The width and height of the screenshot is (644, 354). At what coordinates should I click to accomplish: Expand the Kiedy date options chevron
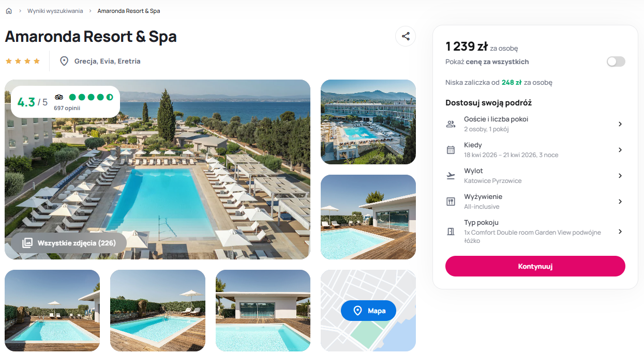tap(620, 150)
